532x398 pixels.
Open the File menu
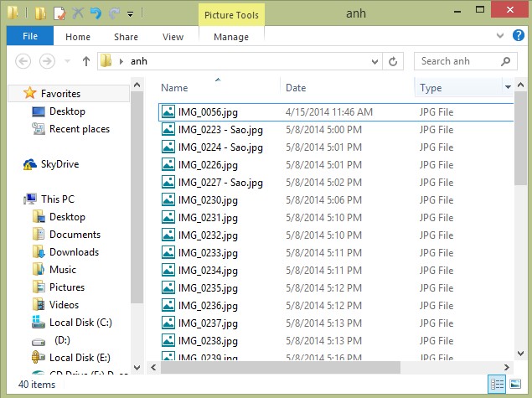(x=30, y=36)
